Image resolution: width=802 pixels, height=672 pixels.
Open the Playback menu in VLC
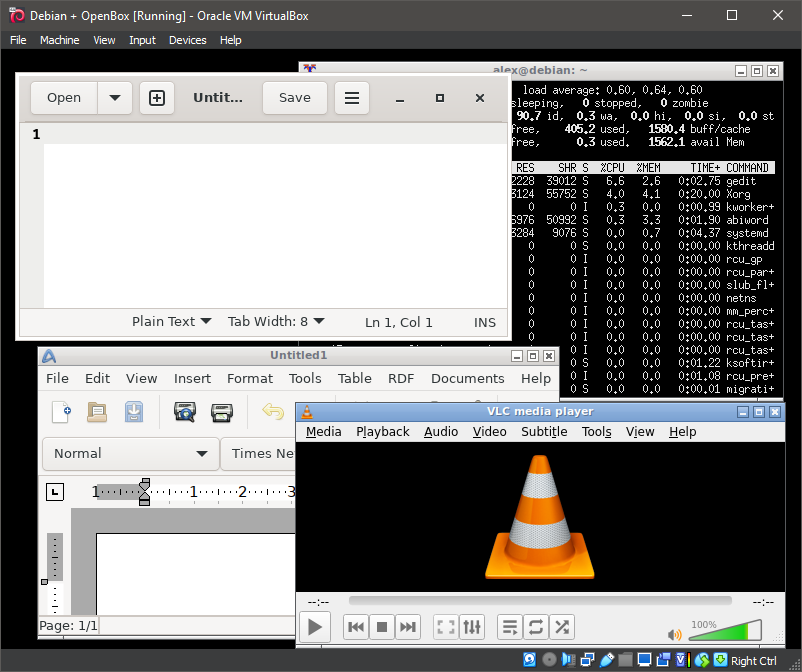382,431
